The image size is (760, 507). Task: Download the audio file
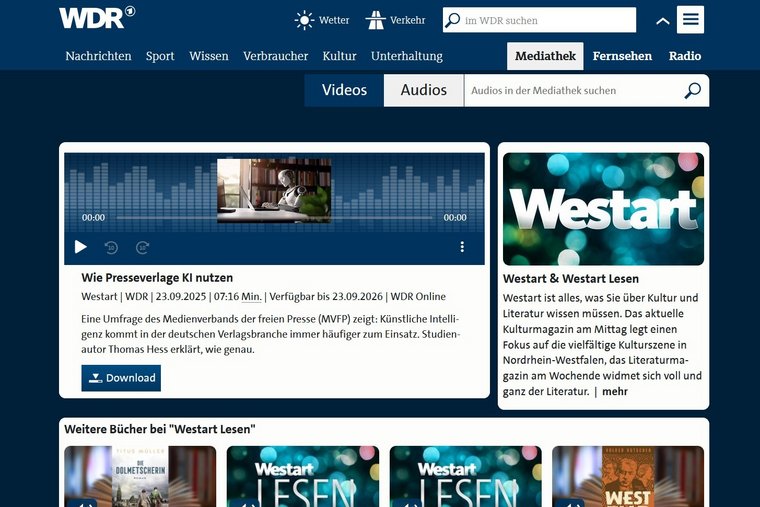121,378
